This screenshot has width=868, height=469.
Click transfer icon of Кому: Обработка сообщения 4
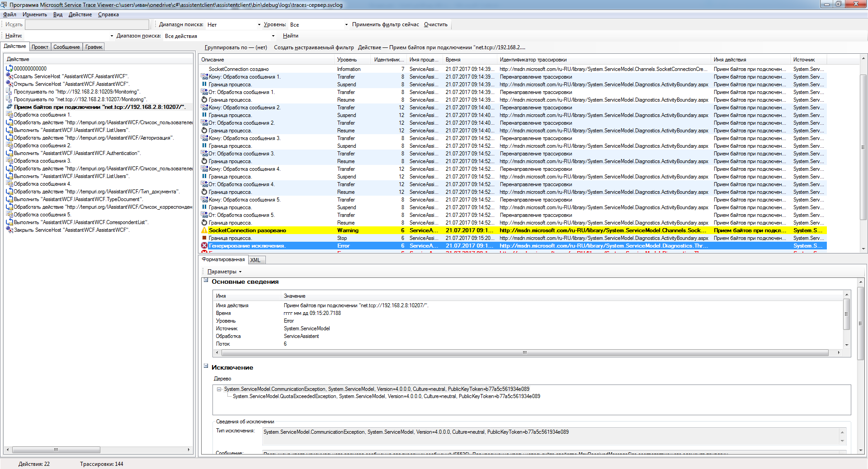pos(204,169)
